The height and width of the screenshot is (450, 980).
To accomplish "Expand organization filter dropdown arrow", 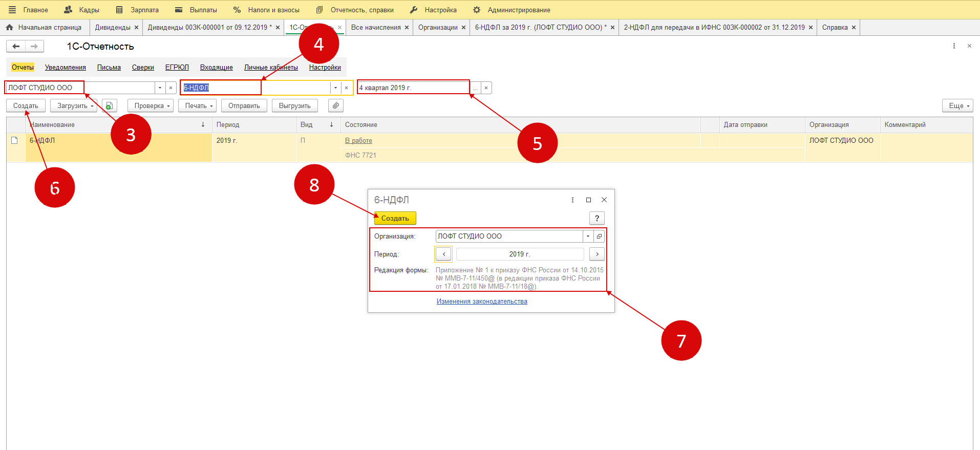I will click(160, 88).
